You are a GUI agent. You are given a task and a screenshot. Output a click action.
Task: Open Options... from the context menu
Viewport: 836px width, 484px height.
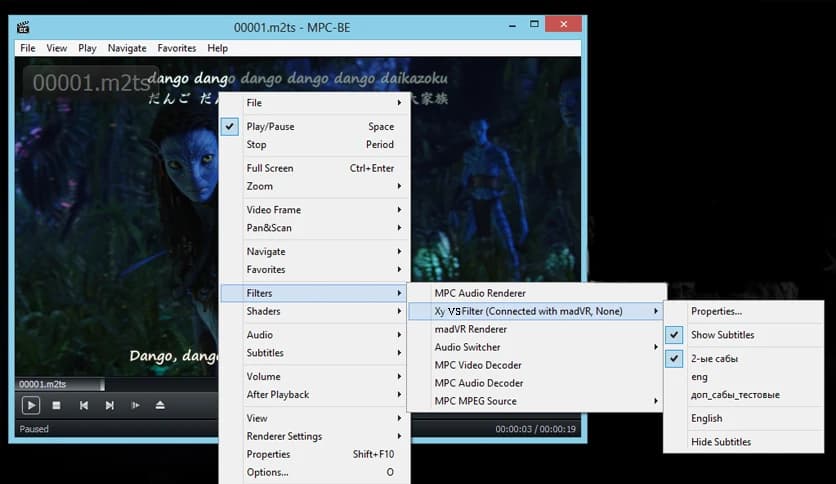[315, 472]
